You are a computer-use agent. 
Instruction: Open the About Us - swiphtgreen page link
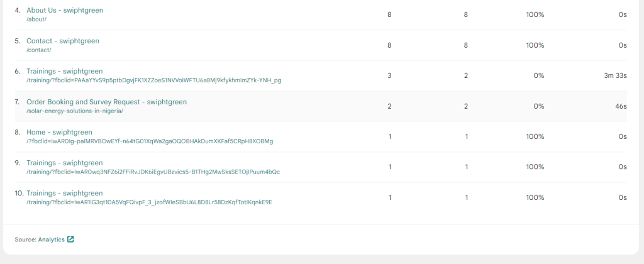tap(64, 11)
